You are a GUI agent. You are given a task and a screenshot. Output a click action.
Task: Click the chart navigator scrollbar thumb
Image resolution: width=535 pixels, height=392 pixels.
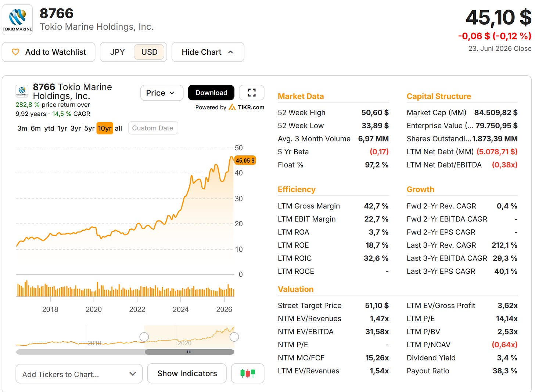pos(189,352)
